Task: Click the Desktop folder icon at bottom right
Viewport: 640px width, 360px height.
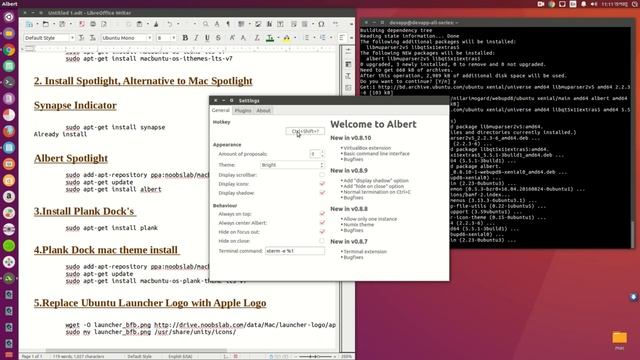Action: coord(619,338)
